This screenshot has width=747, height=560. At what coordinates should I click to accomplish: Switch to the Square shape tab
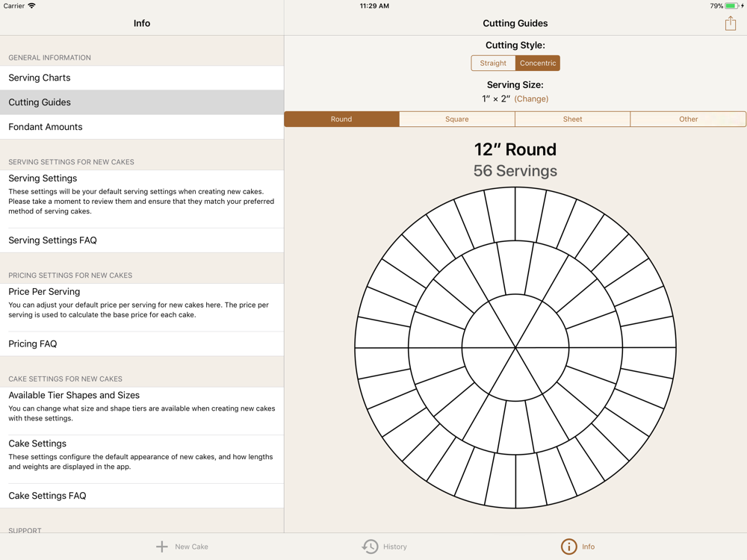(x=457, y=119)
